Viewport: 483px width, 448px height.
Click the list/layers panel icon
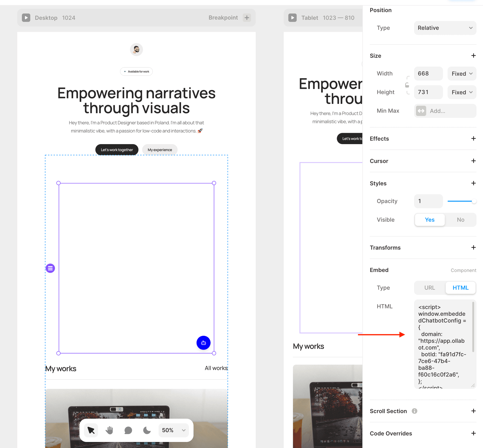(50, 268)
